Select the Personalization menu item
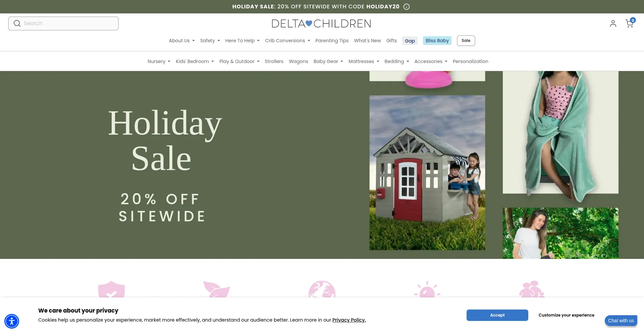 pyautogui.click(x=470, y=61)
